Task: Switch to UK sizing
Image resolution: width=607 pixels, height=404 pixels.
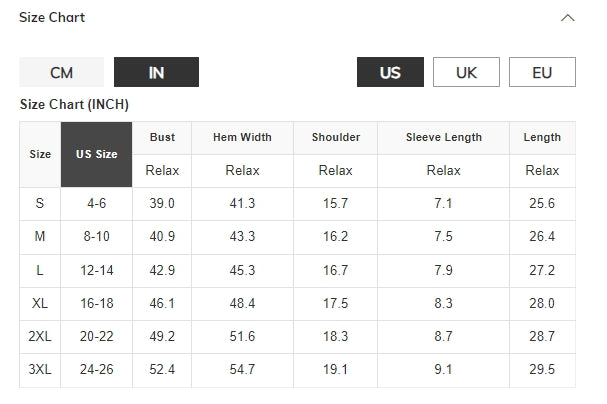Action: 466,73
